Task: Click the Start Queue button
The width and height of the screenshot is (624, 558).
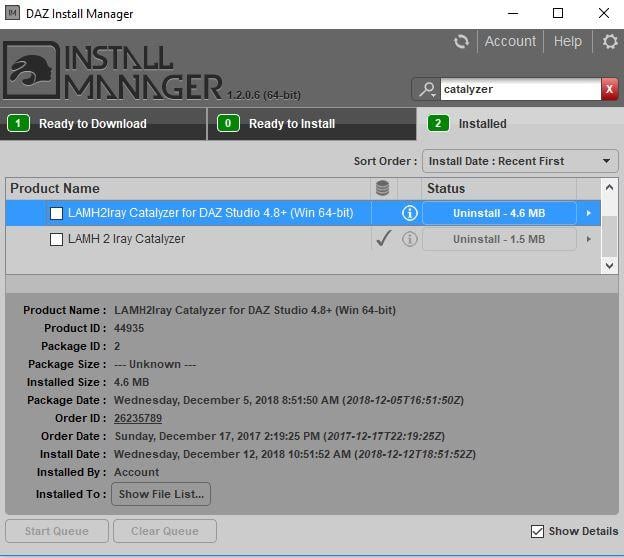Action: click(x=57, y=531)
